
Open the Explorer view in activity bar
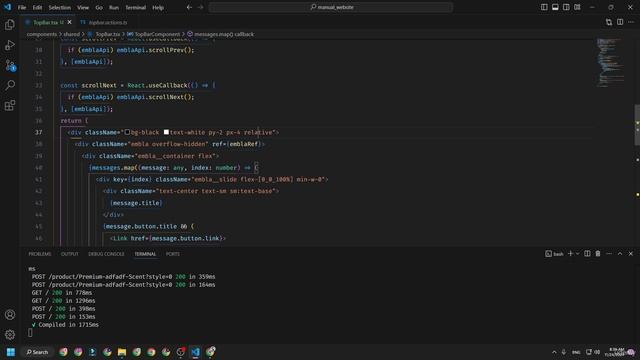pyautogui.click(x=10, y=25)
